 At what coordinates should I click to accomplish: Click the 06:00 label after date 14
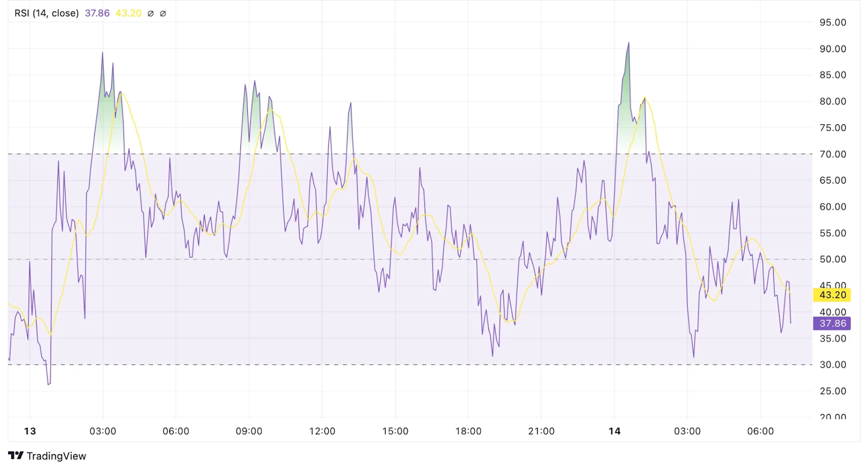point(761,431)
